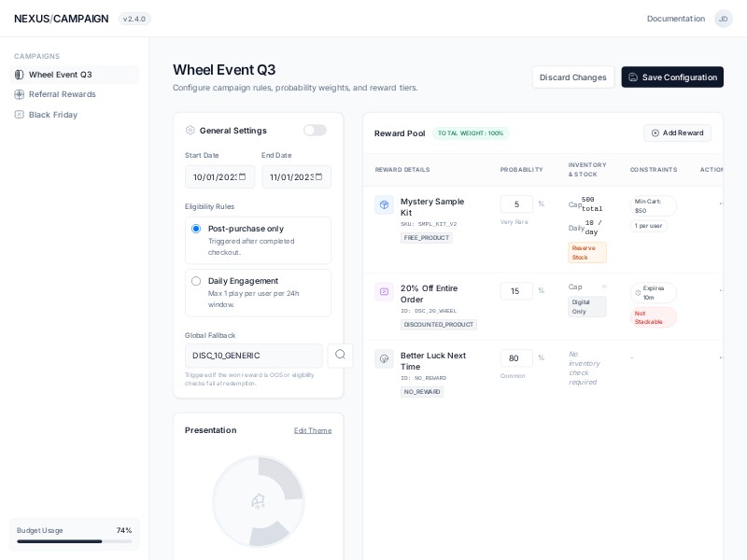Screen dimensions: 747x560
Task: Click the Better Luck Next Time icon
Action: pyautogui.click(x=384, y=358)
